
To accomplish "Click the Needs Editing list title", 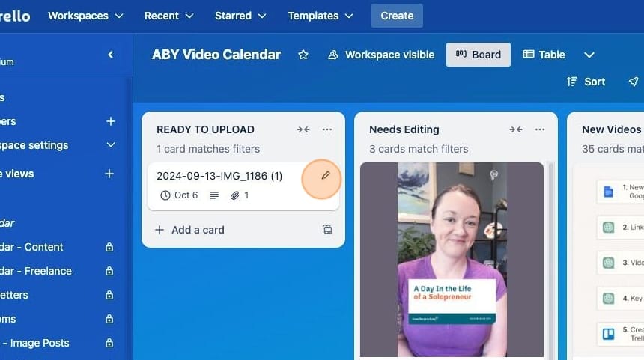I will (404, 129).
